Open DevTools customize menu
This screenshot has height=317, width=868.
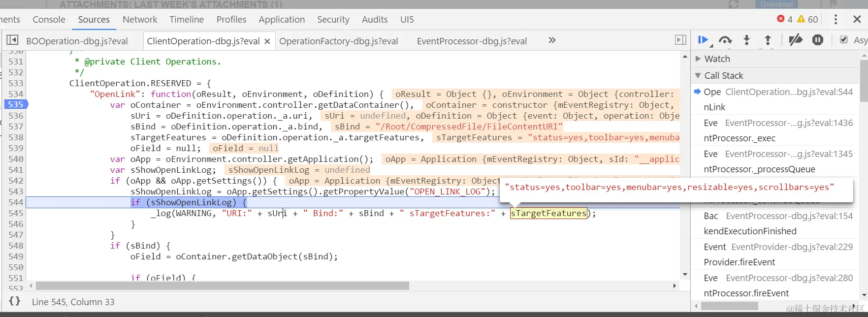click(836, 19)
